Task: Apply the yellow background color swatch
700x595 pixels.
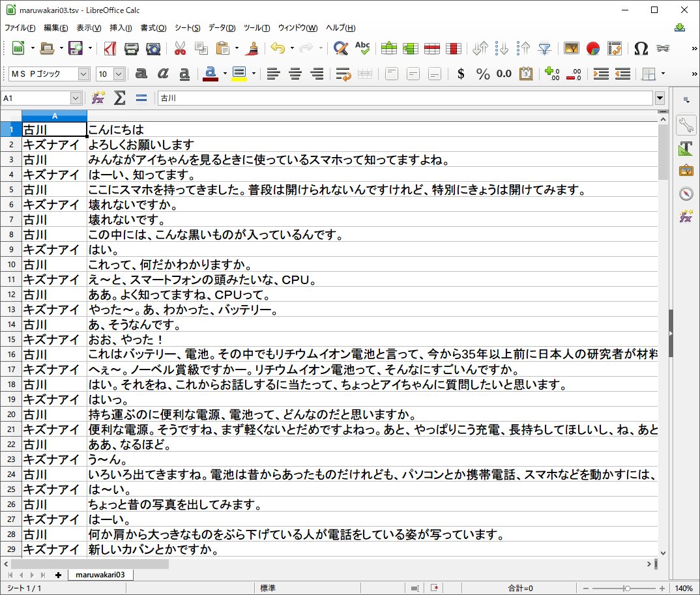Action: pos(239,74)
